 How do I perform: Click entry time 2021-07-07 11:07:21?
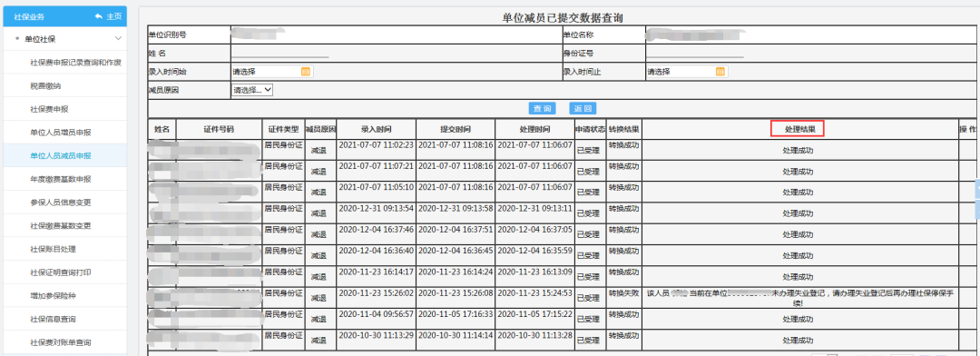377,166
